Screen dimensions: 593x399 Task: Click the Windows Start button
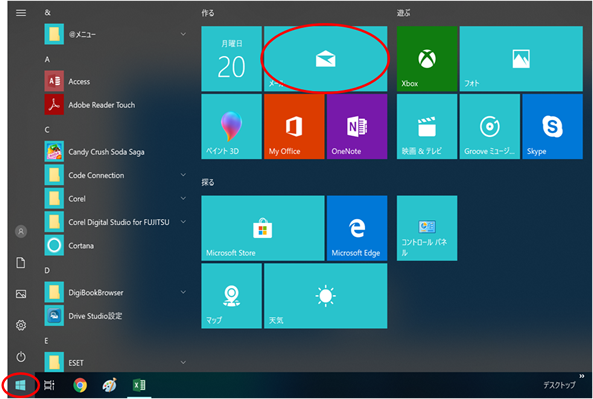click(x=20, y=385)
